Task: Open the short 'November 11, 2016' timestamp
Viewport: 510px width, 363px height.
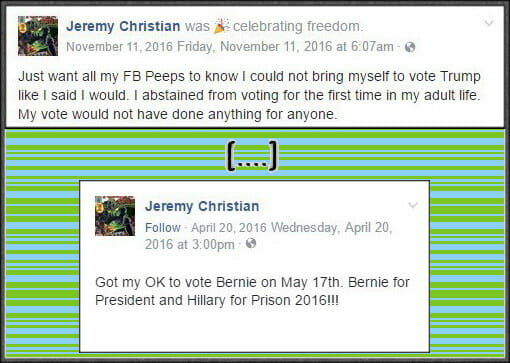Action: [119, 47]
